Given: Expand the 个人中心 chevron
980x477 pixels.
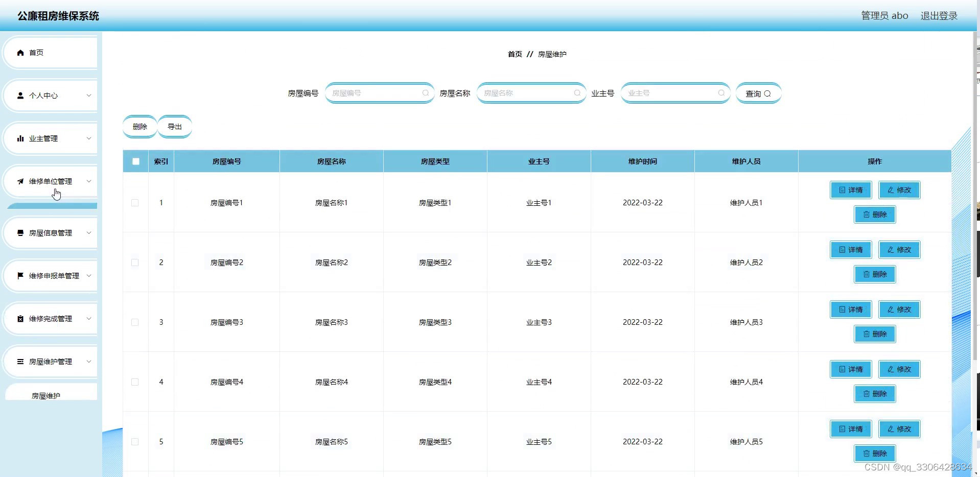Looking at the screenshot, I should coord(89,96).
